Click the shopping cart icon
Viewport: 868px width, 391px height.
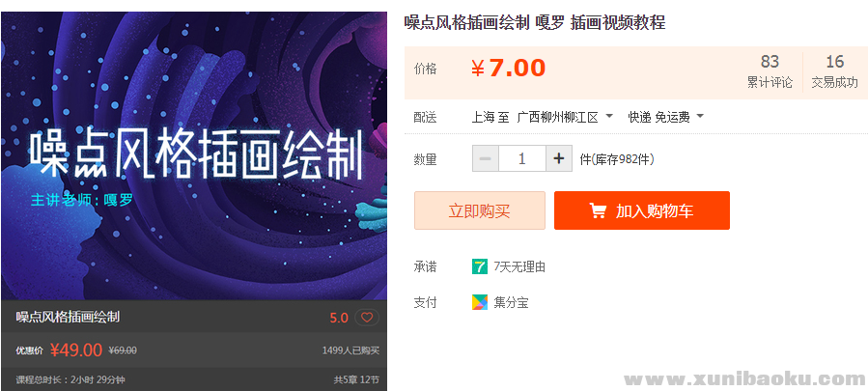(x=599, y=210)
